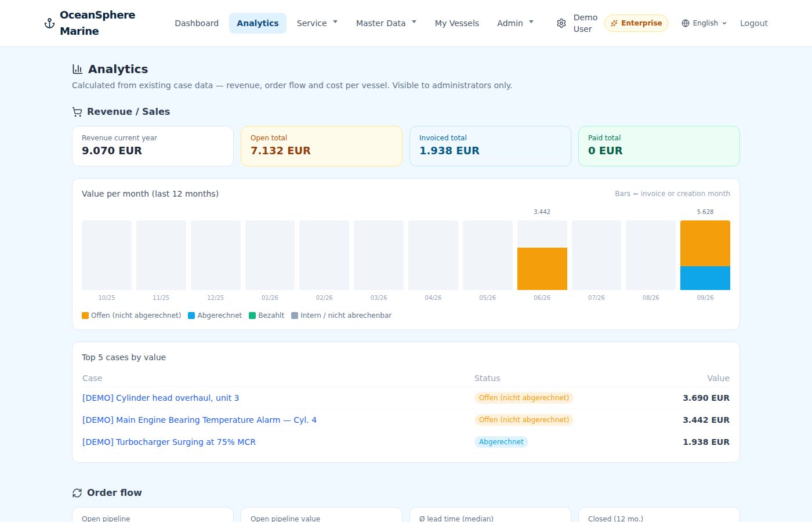Click the gray Intern legend swatch
This screenshot has width=812, height=522.
coord(295,316)
